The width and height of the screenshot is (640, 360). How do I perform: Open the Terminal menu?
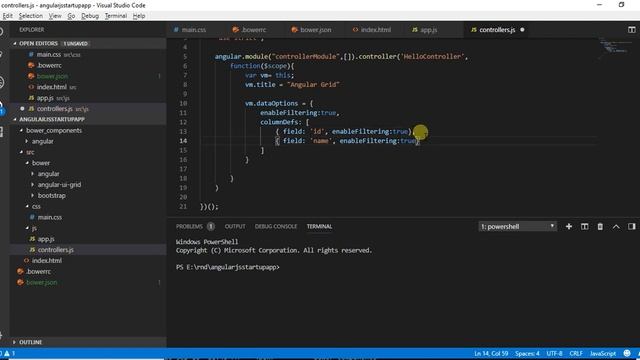(x=116, y=16)
